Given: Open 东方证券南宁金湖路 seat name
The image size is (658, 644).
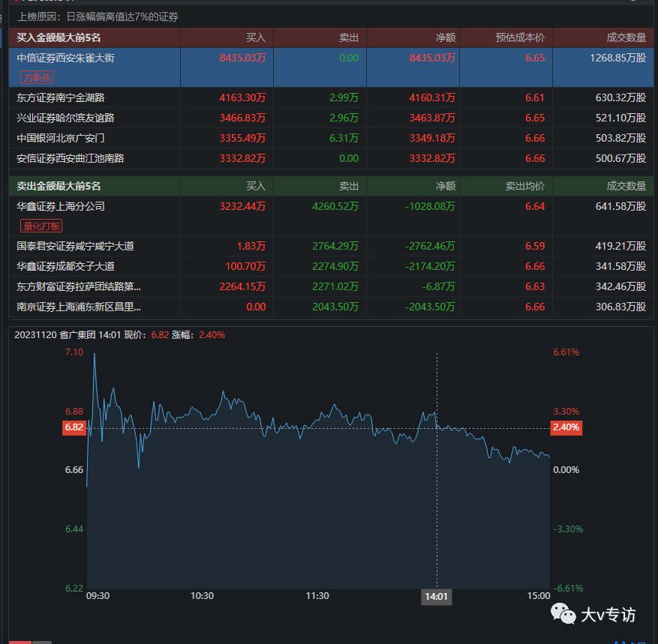Looking at the screenshot, I should tap(61, 97).
